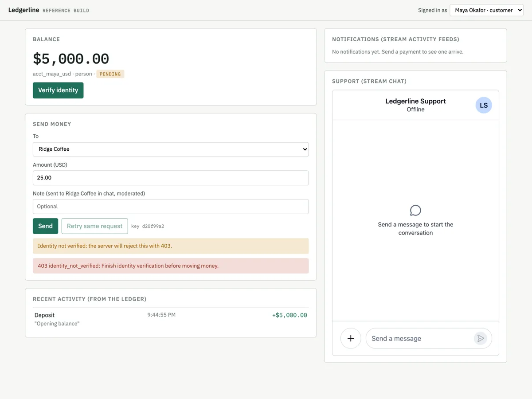Click the $5,000.00 balance amount
This screenshot has height=399, width=532.
(71, 59)
